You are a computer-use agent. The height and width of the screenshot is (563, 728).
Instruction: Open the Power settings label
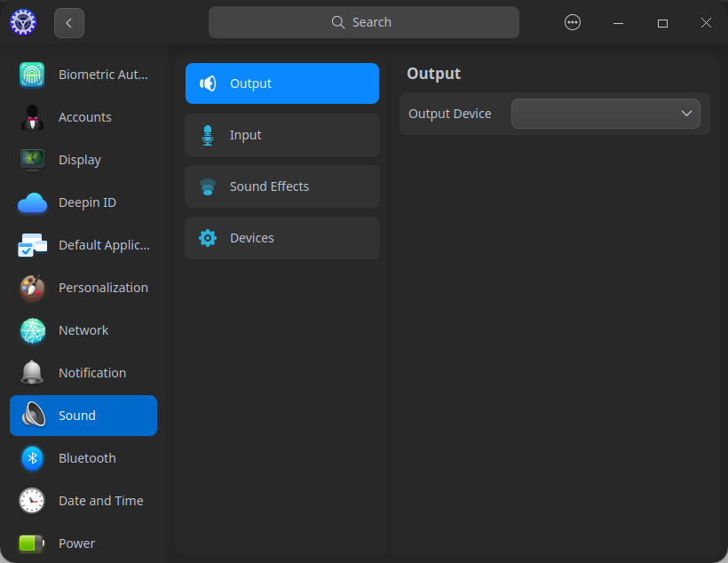(x=76, y=543)
